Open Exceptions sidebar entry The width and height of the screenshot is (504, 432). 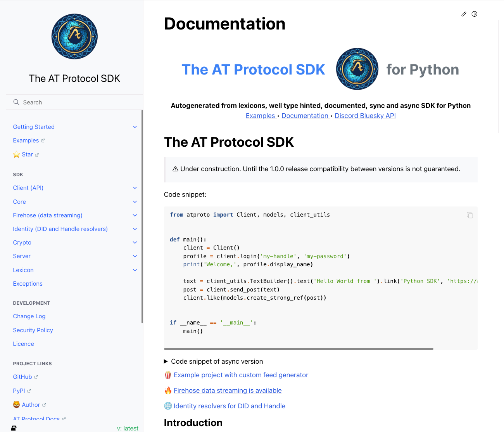pos(28,284)
